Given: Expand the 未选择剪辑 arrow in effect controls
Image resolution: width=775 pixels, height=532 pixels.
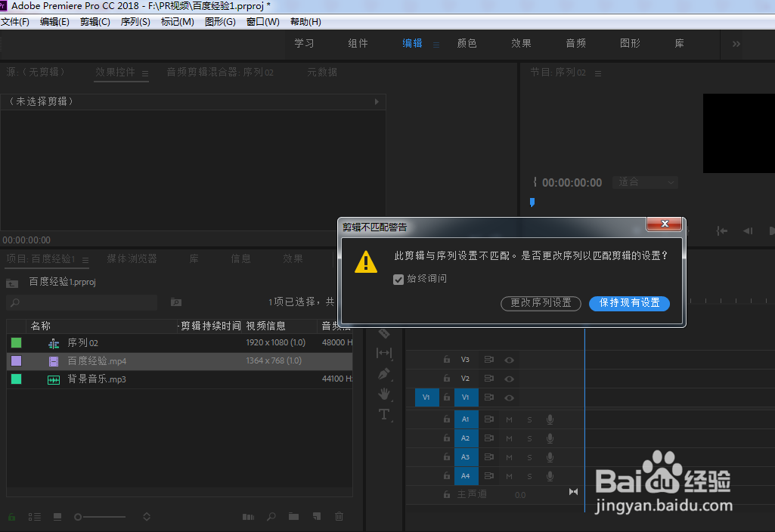Looking at the screenshot, I should (x=377, y=102).
